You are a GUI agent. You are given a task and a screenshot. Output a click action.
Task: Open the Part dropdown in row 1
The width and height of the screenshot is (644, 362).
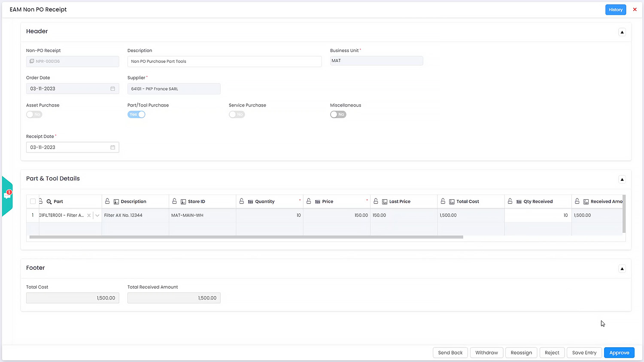click(97, 216)
